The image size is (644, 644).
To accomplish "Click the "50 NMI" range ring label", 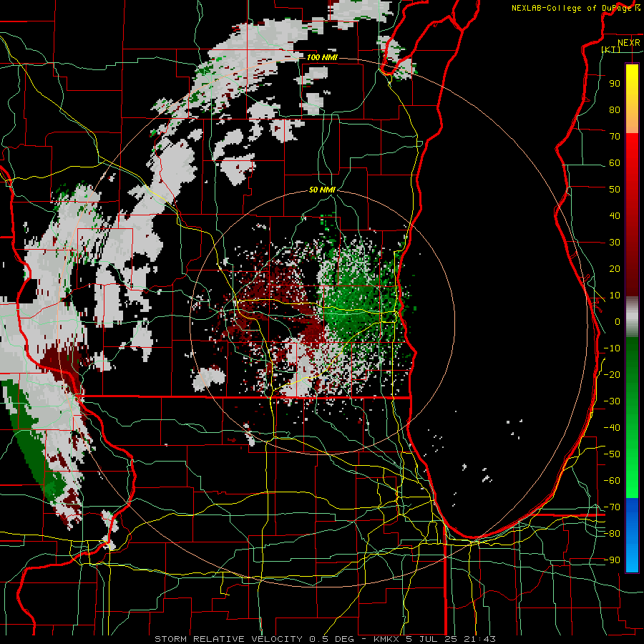I will 322,190.
